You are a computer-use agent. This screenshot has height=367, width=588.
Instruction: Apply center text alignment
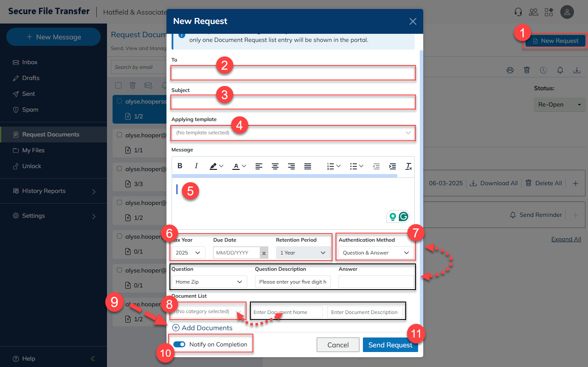tap(275, 166)
